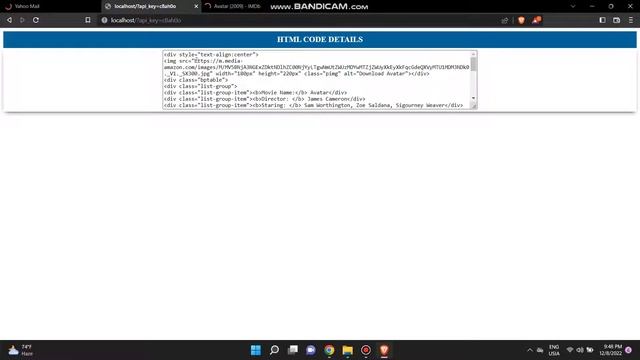Open File Explorer from taskbar
The height and width of the screenshot is (360, 640).
click(x=348, y=350)
